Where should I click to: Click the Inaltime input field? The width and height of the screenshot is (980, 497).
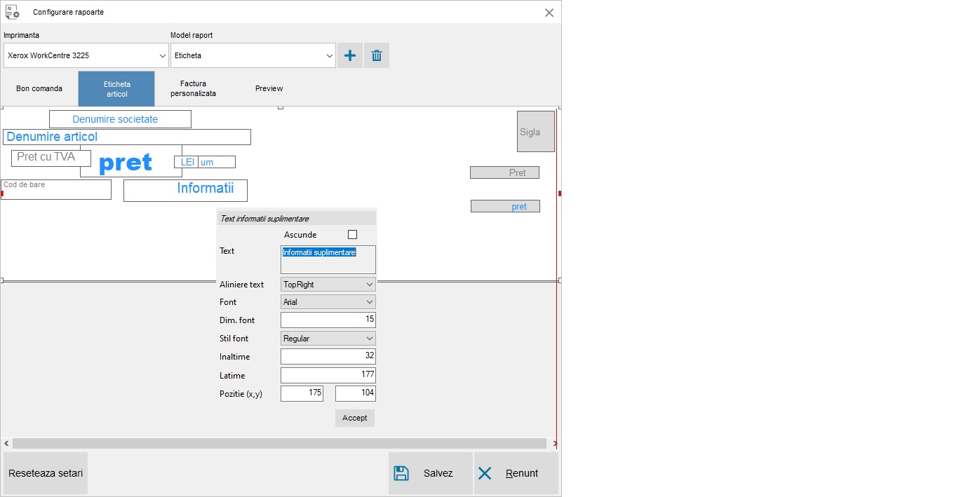tap(328, 356)
